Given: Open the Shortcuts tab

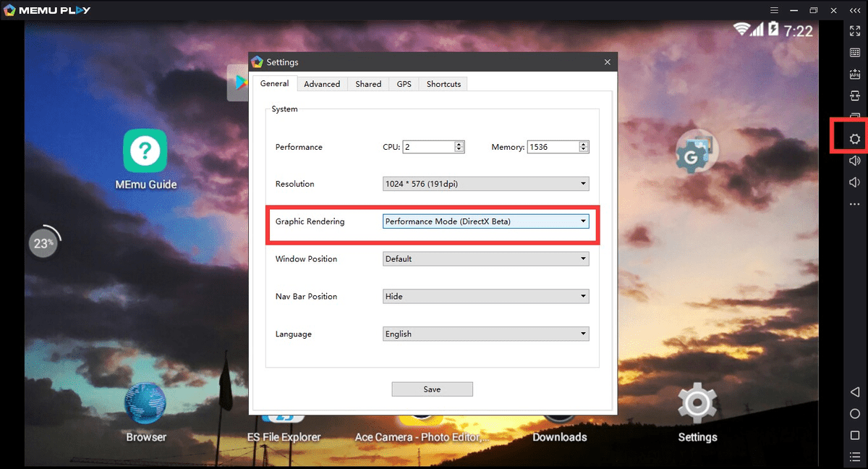Looking at the screenshot, I should click(443, 83).
